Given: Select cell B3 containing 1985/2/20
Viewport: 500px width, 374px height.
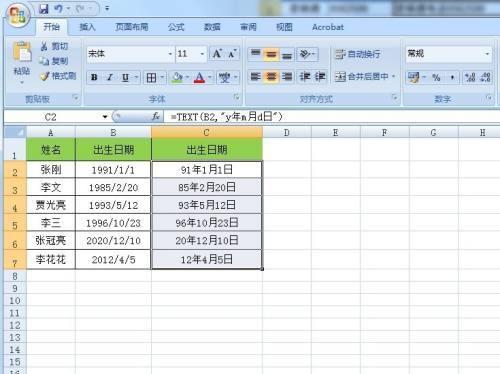Looking at the screenshot, I should 113,187.
